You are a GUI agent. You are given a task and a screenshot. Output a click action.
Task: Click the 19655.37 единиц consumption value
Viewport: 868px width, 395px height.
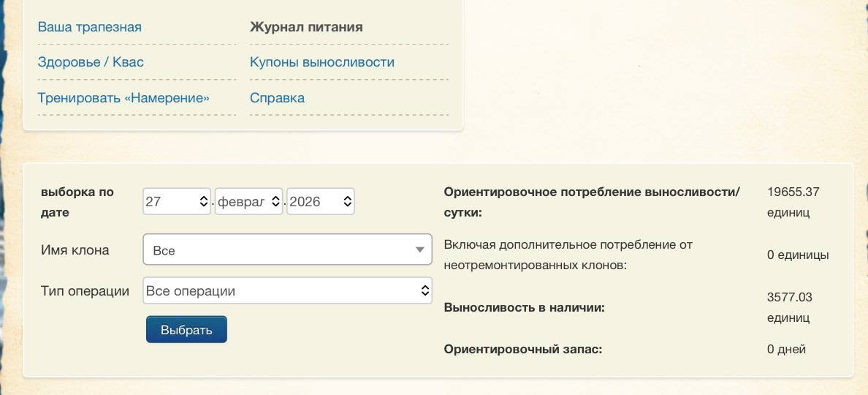click(x=793, y=202)
